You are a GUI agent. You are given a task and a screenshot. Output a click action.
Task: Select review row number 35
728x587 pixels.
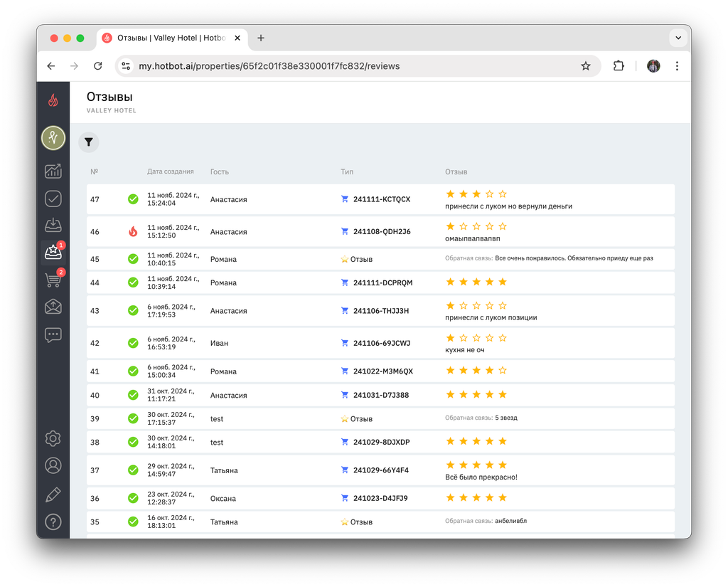[x=95, y=522]
